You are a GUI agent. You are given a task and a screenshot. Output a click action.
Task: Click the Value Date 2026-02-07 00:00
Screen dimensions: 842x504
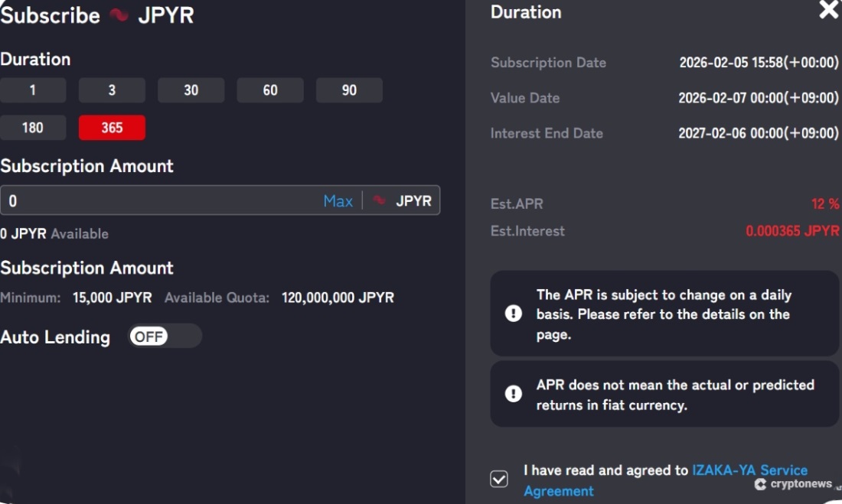coord(759,98)
